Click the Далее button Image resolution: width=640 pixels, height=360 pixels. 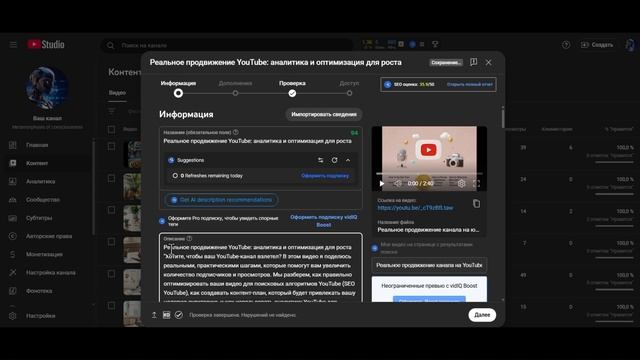(x=482, y=315)
